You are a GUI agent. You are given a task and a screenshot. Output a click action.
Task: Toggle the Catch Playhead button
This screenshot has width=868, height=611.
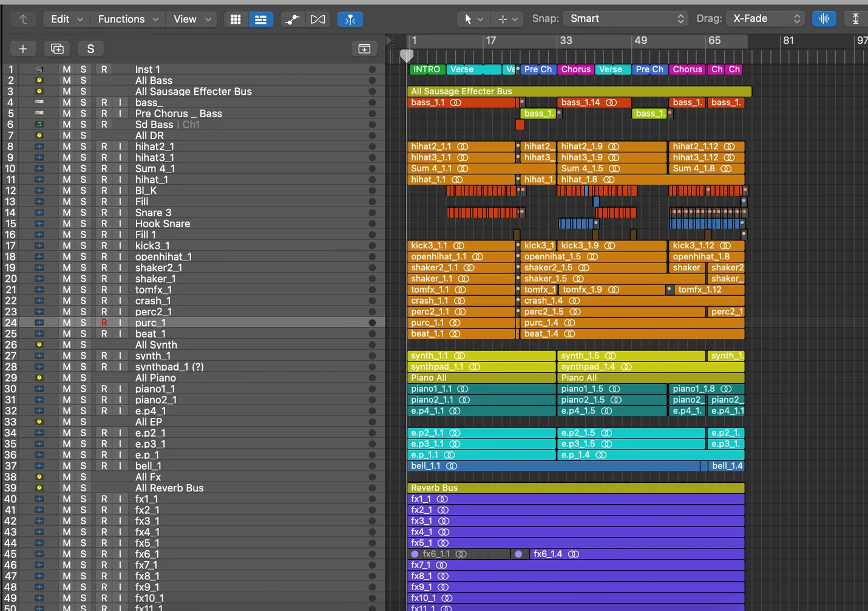pos(350,19)
